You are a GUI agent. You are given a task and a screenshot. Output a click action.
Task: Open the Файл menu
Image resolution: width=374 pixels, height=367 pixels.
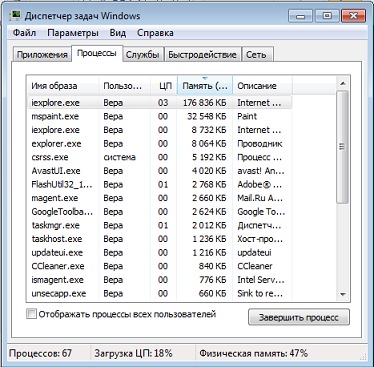[24, 33]
